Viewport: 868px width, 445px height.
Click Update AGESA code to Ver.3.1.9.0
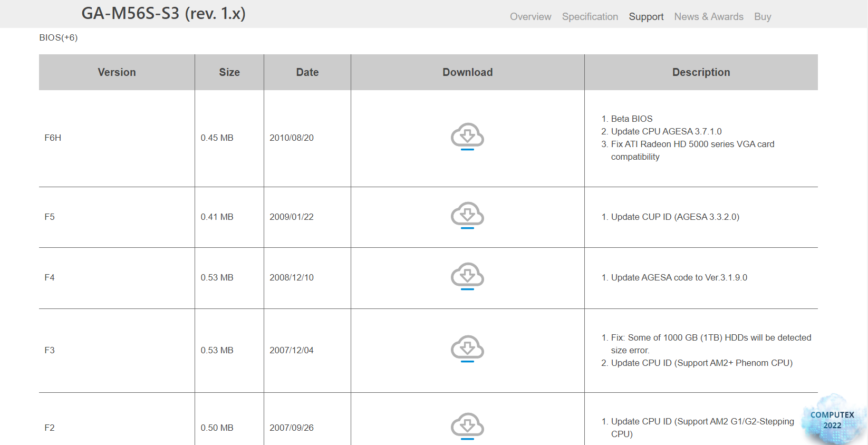pos(679,278)
